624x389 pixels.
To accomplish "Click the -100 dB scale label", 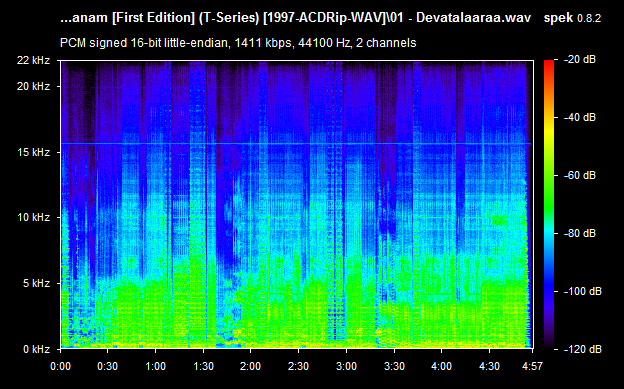I will 583,291.
